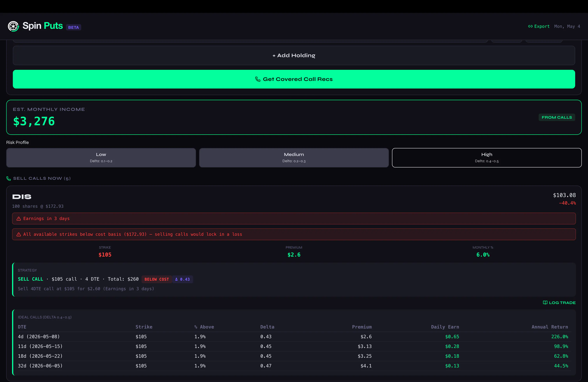Image resolution: width=588 pixels, height=382 pixels.
Task: Click the delta 0.43 badge
Action: click(x=183, y=279)
